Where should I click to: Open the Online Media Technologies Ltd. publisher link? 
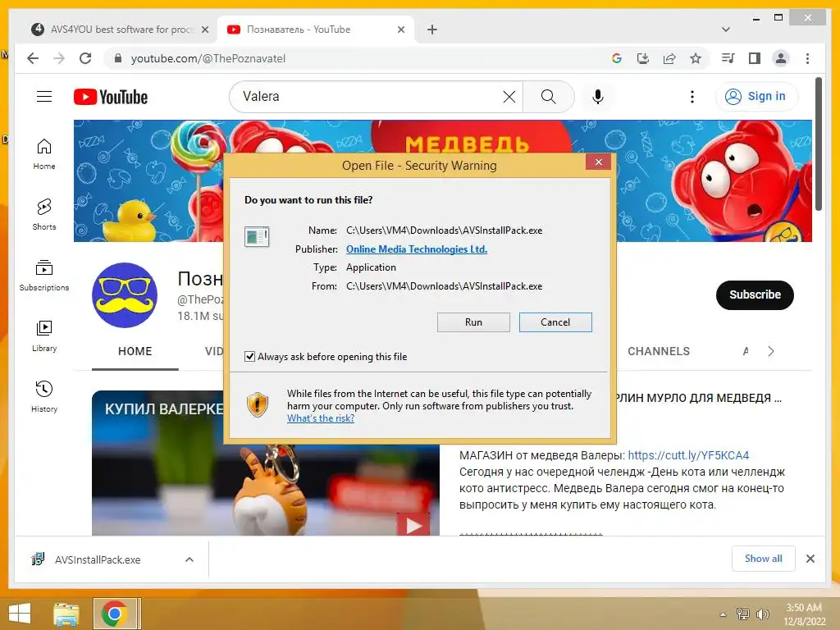[416, 249]
